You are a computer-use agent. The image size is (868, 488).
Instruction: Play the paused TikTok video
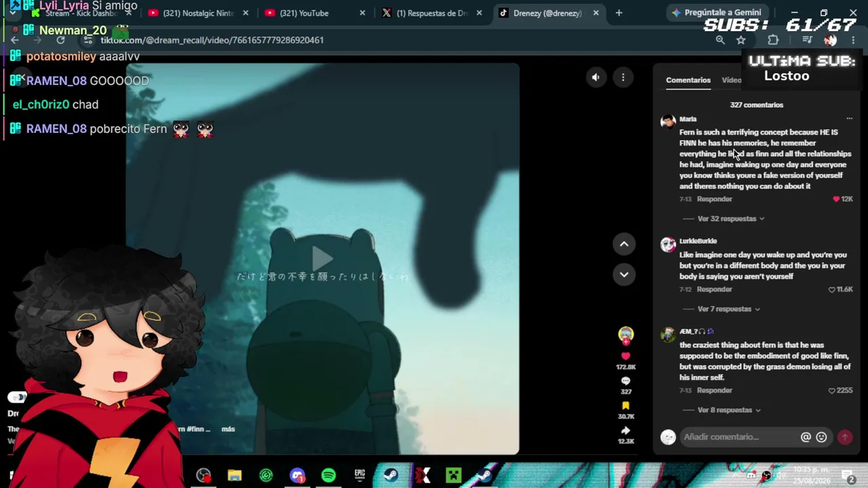[322, 258]
